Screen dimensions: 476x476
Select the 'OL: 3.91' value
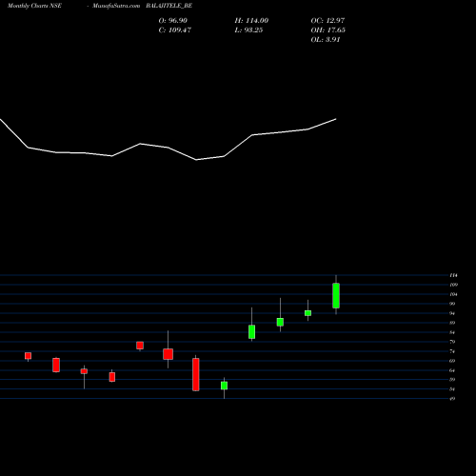326,40
